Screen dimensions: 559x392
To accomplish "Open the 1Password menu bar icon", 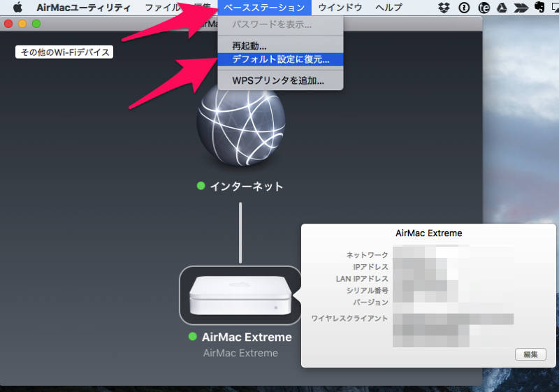I will click(x=464, y=8).
